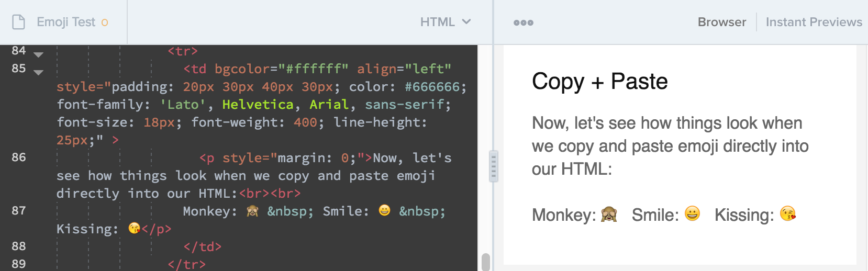Click the font-weight 400 value in code
The image size is (868, 271).
305,122
